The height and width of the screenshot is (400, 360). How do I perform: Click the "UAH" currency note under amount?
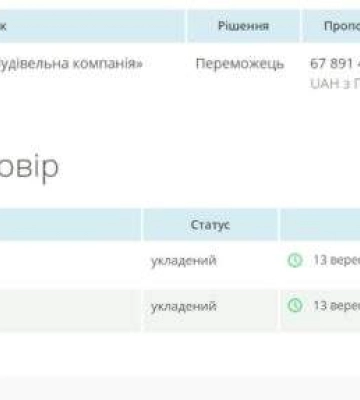point(335,83)
